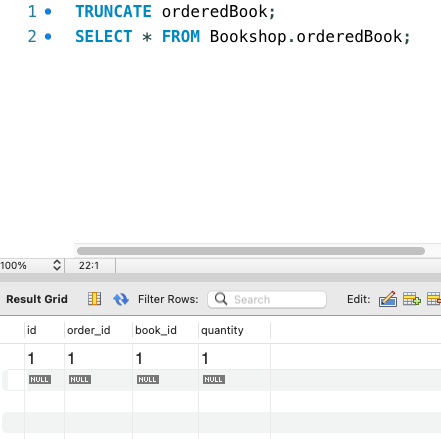Viewport: 441px width, 439px height.
Task: Refresh the result grid data
Action: (121, 299)
